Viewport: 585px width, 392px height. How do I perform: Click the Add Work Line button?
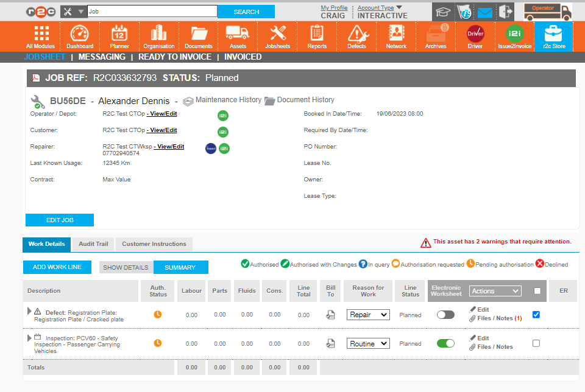coord(57,267)
